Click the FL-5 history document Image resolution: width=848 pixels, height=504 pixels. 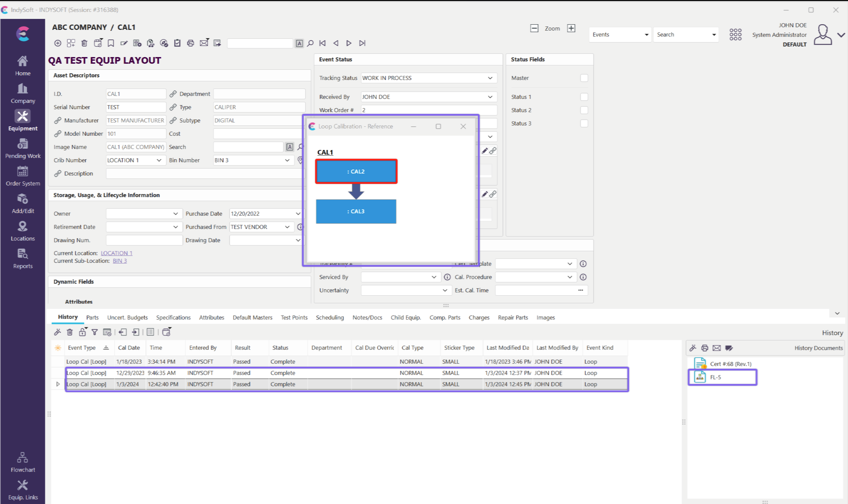[715, 377]
